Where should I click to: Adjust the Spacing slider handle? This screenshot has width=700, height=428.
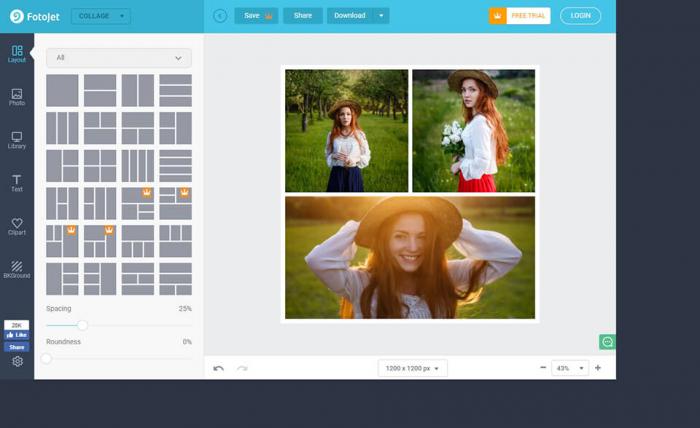pyautogui.click(x=83, y=325)
